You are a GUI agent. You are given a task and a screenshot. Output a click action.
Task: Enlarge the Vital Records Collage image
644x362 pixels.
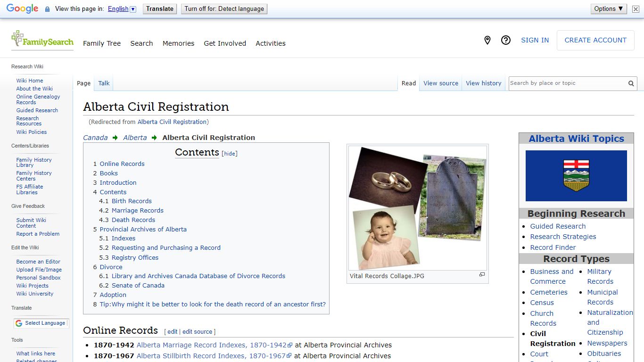(482, 274)
